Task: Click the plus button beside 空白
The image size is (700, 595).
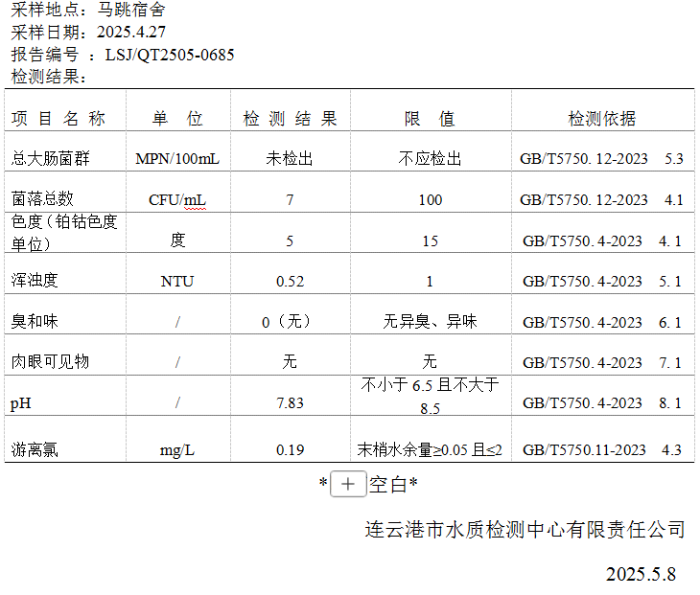Action: click(347, 485)
